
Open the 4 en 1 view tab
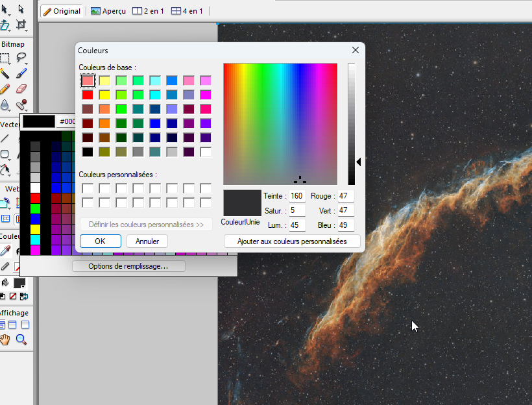187,11
